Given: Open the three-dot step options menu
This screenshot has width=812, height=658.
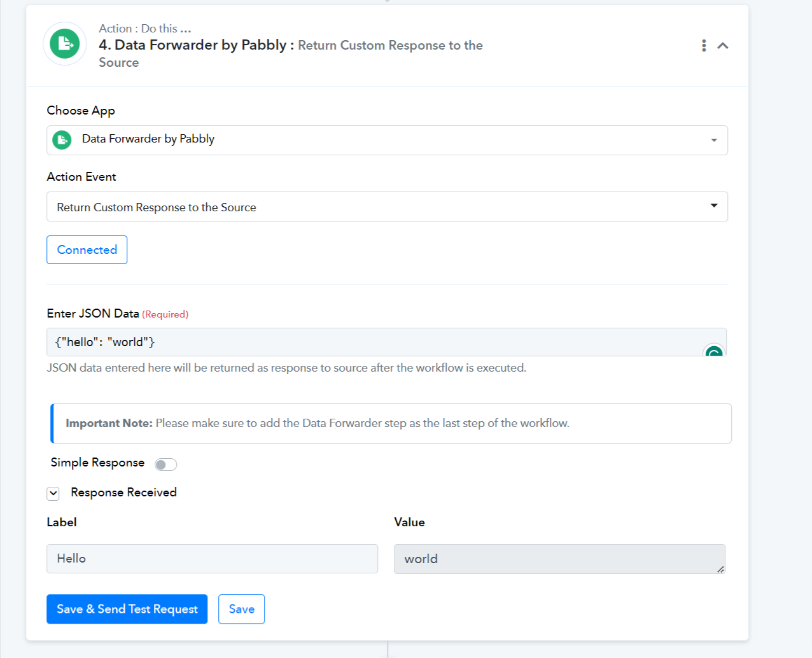Looking at the screenshot, I should [x=704, y=45].
